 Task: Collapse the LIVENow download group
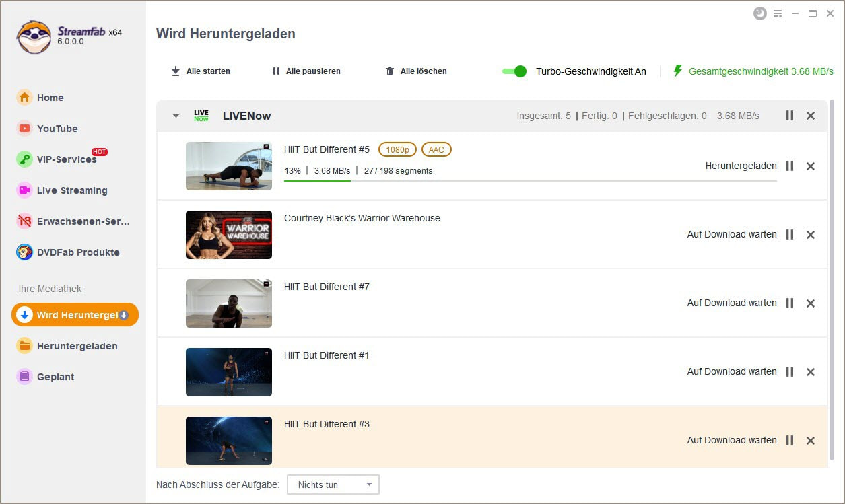point(176,116)
